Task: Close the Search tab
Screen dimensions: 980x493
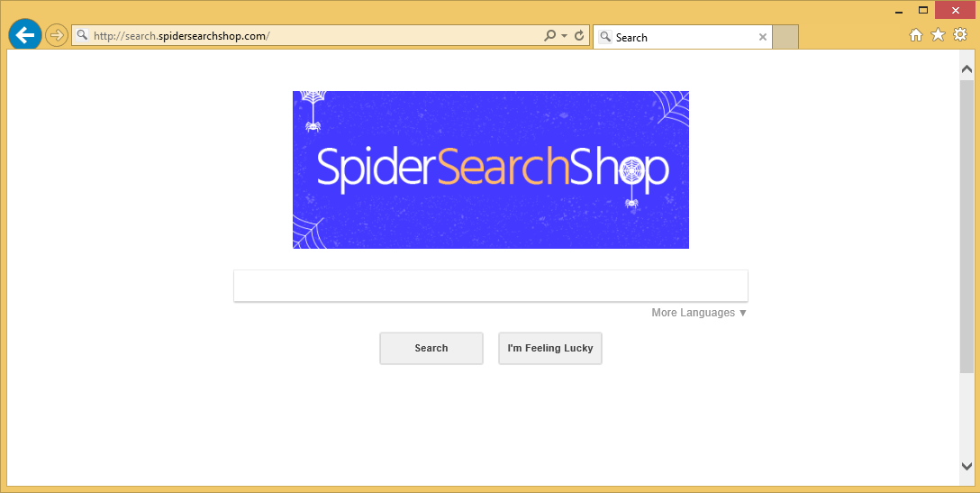Action: click(763, 37)
